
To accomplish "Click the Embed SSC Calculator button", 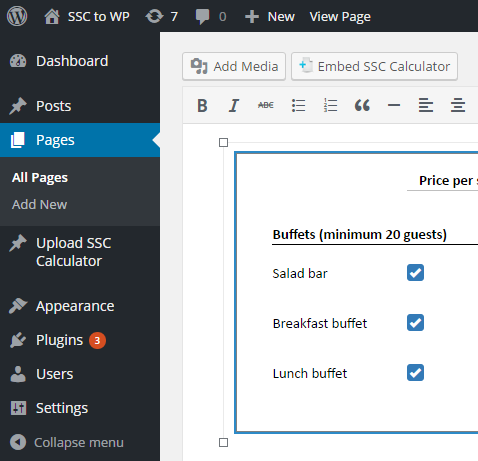I will coord(374,66).
